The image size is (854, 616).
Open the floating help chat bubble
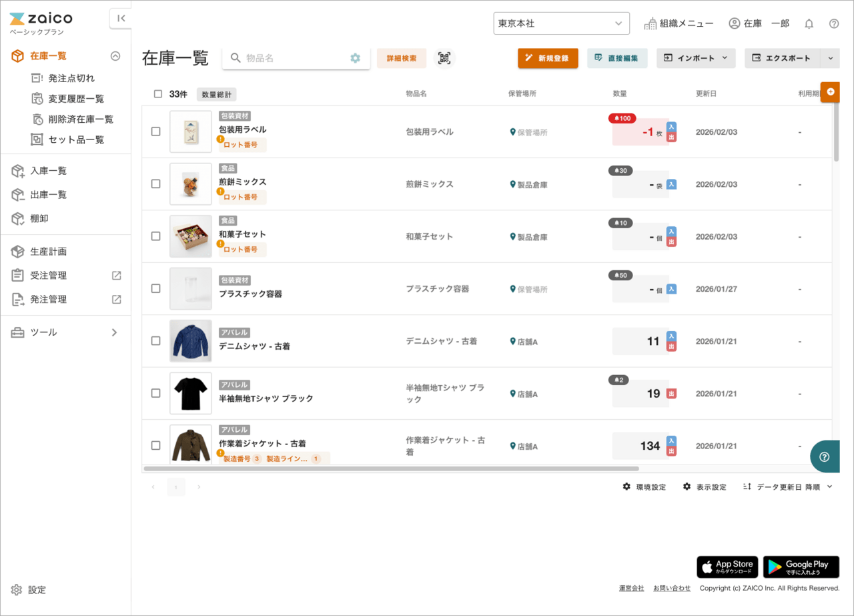click(825, 456)
